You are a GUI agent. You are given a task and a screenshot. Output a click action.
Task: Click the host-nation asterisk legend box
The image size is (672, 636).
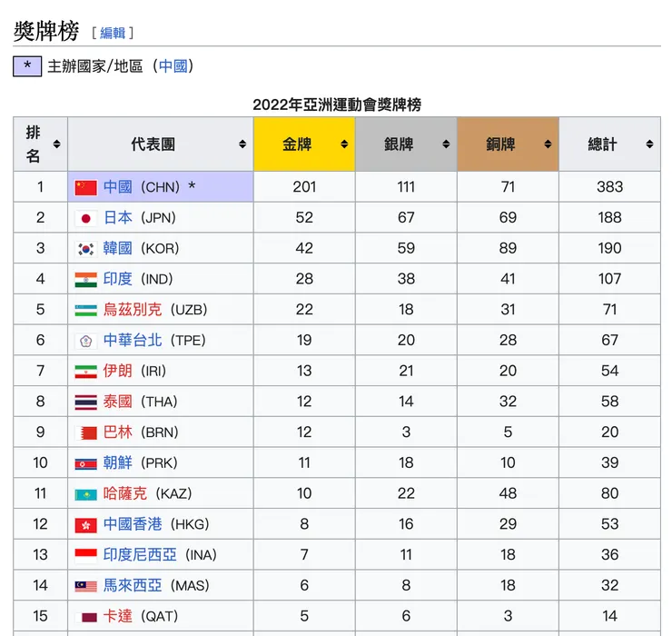pos(27,66)
